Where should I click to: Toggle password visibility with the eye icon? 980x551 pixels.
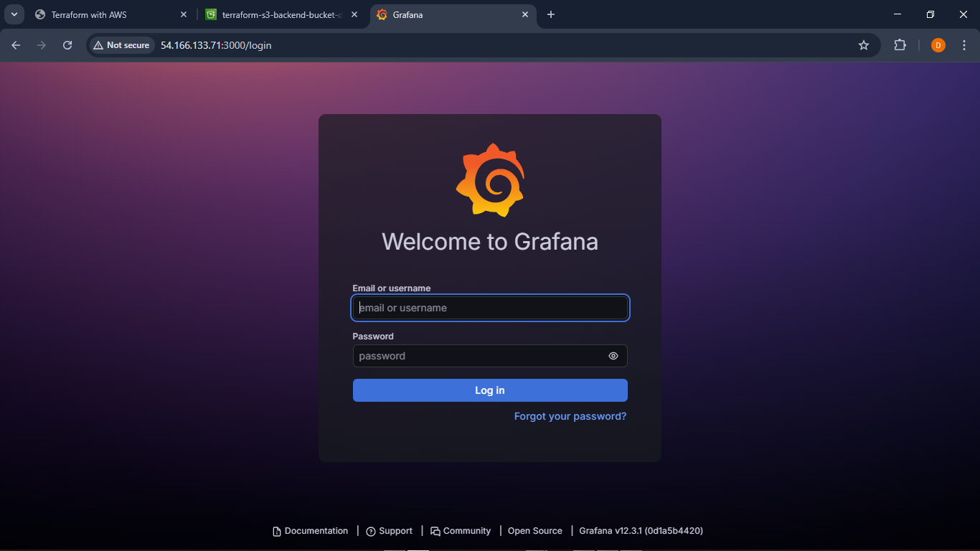(x=613, y=356)
